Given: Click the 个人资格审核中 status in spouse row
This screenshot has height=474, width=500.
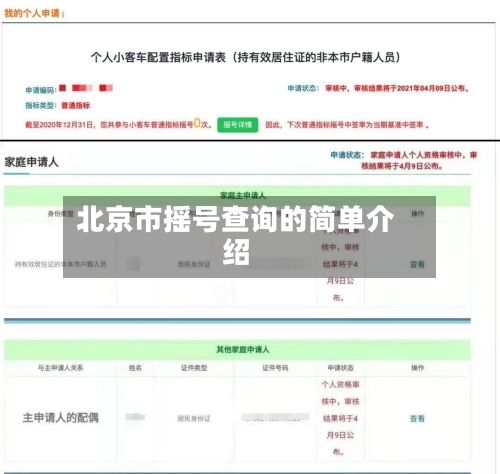Looking at the screenshot, I should [x=340, y=418].
